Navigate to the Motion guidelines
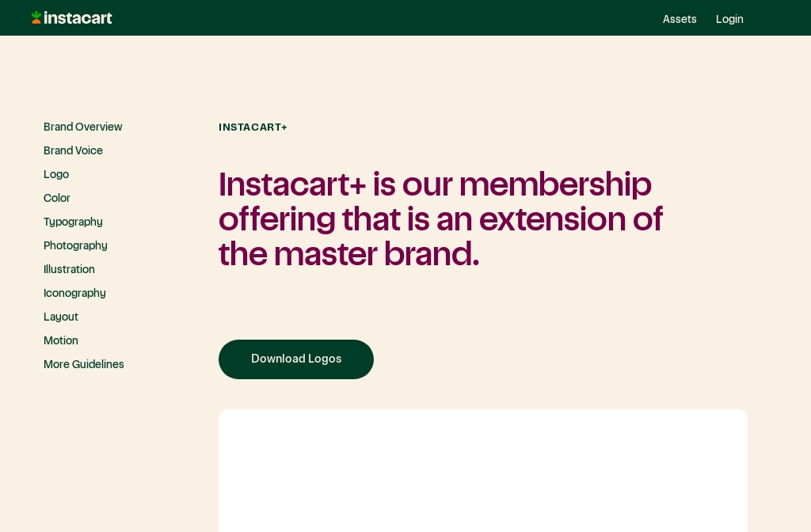This screenshot has height=532, width=811. (61, 341)
